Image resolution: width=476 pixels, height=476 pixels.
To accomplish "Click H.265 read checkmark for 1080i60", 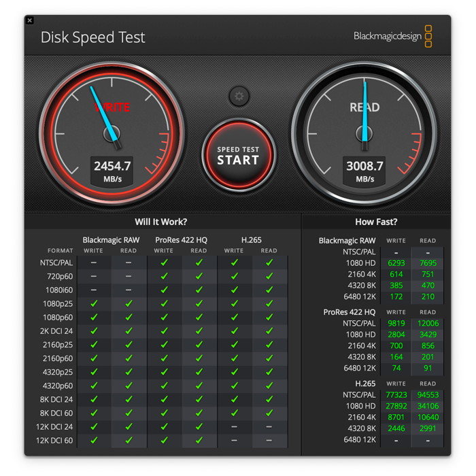I will point(269,290).
